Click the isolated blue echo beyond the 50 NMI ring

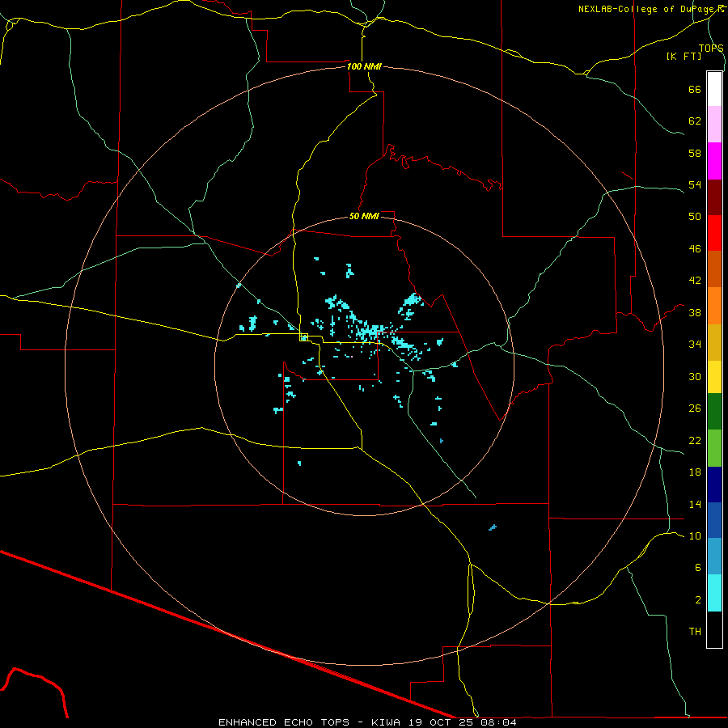[x=493, y=527]
